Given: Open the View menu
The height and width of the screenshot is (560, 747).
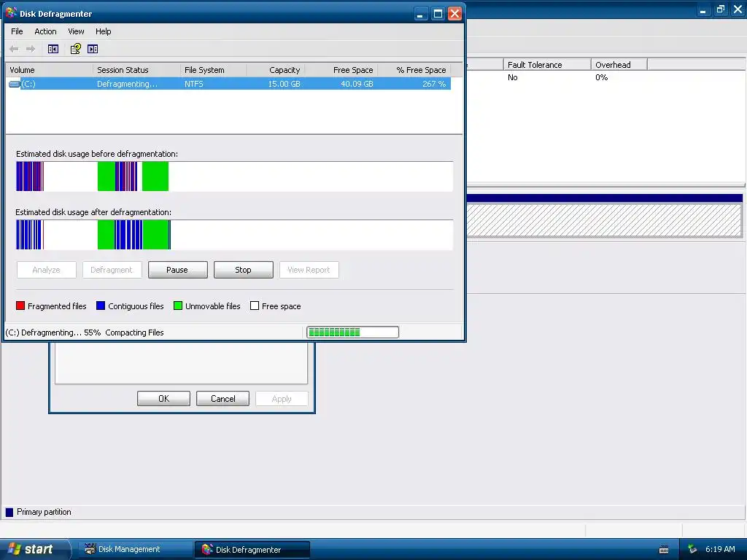Looking at the screenshot, I should pyautogui.click(x=76, y=31).
